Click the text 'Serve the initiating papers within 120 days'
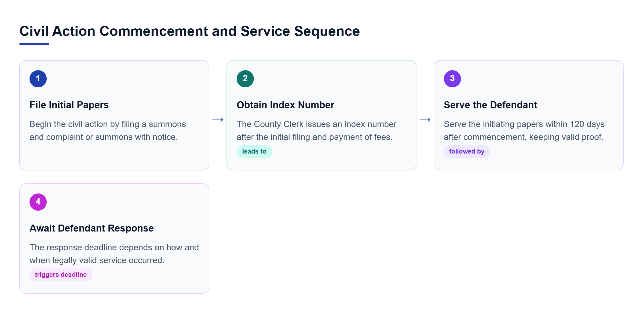 [x=524, y=124]
